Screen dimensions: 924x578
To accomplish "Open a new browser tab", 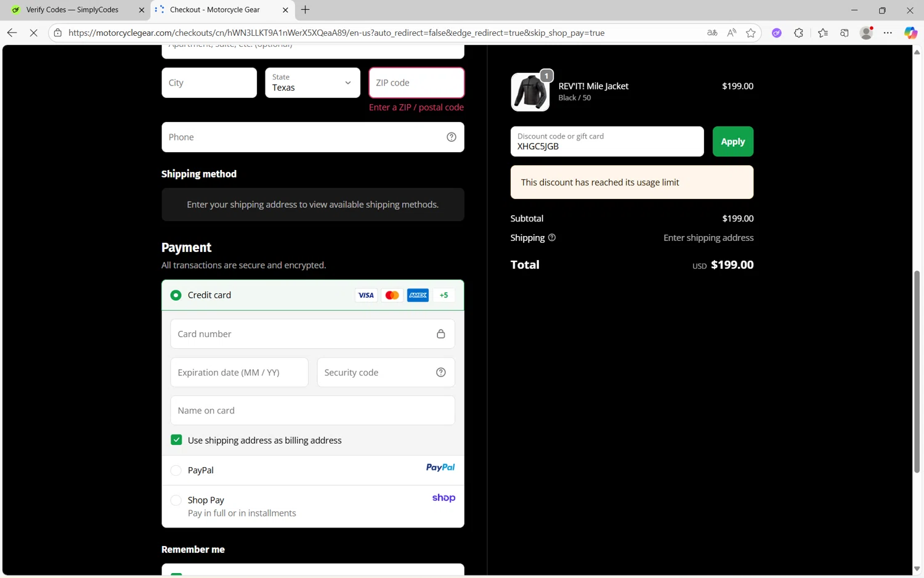I will point(306,10).
